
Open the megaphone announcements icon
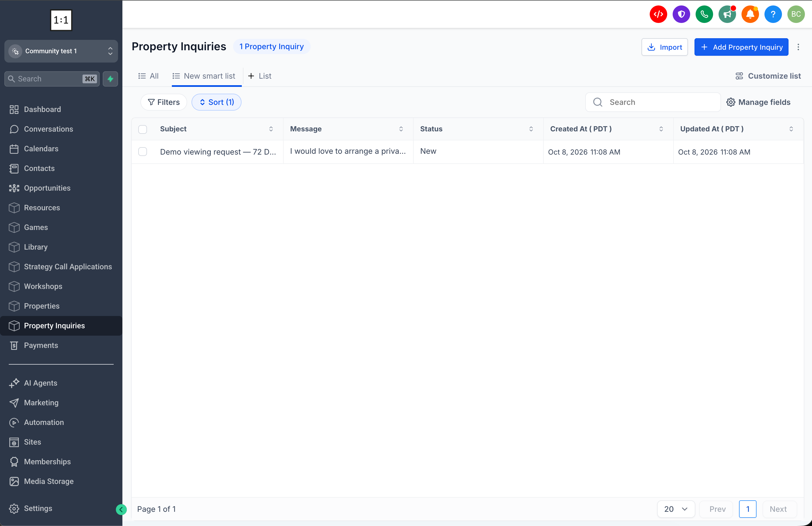727,14
